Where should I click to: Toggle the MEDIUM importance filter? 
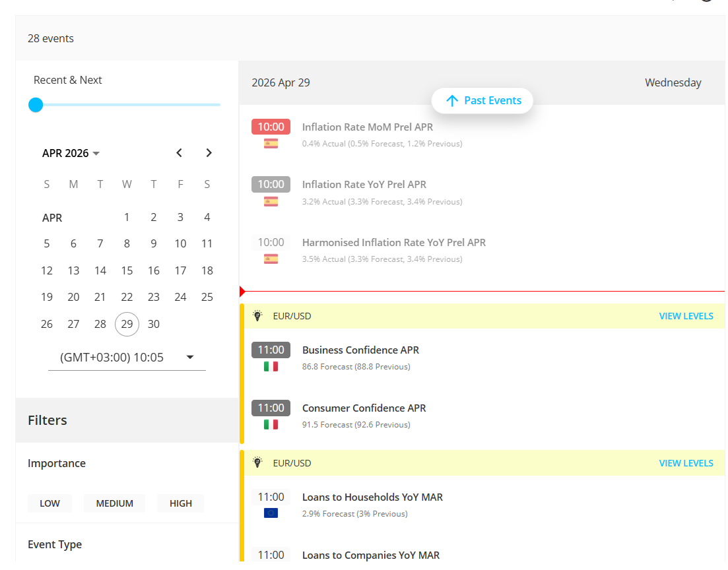114,503
